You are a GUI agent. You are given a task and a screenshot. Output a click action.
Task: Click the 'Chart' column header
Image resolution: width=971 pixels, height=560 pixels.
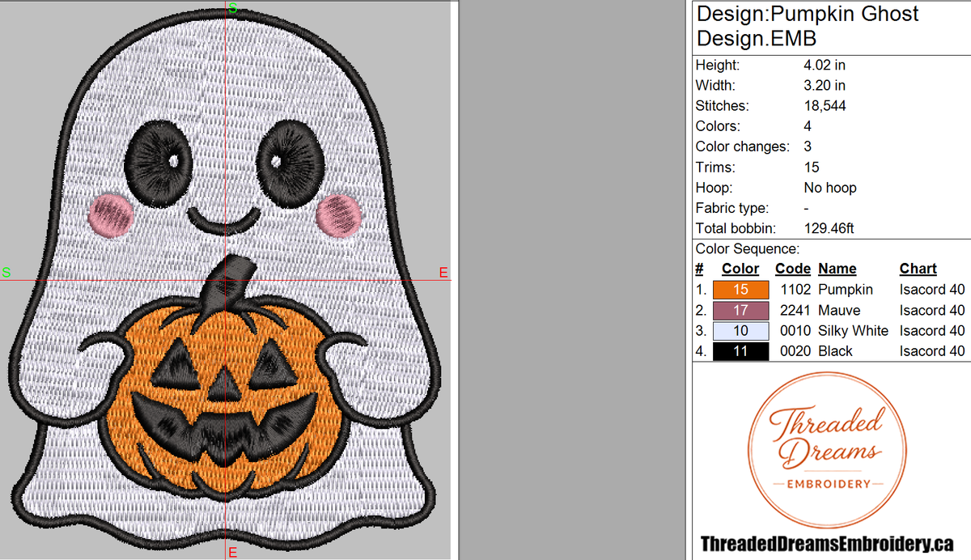coord(918,269)
